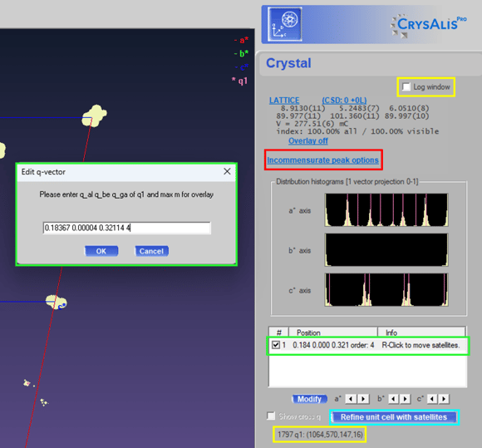Click the a* left arrow button
482x448 pixels.
(351, 399)
